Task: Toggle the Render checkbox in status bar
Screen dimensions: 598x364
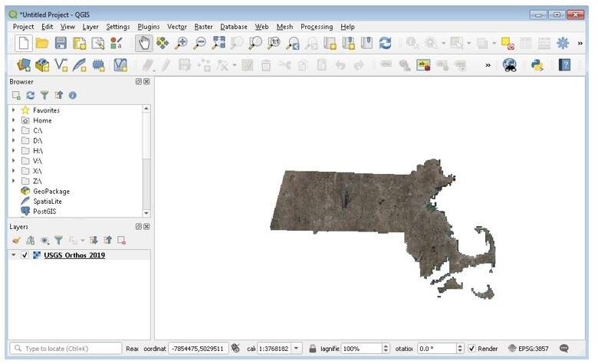Action: (x=472, y=348)
